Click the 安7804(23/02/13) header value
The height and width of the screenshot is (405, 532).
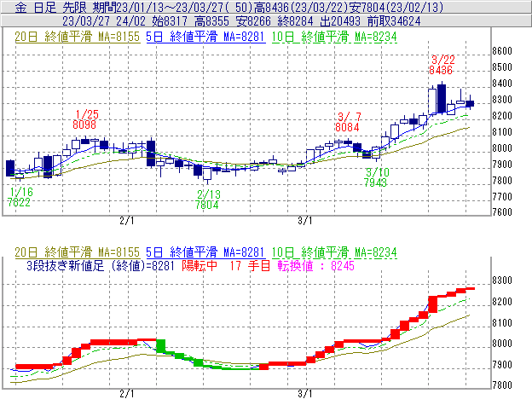pos(396,8)
